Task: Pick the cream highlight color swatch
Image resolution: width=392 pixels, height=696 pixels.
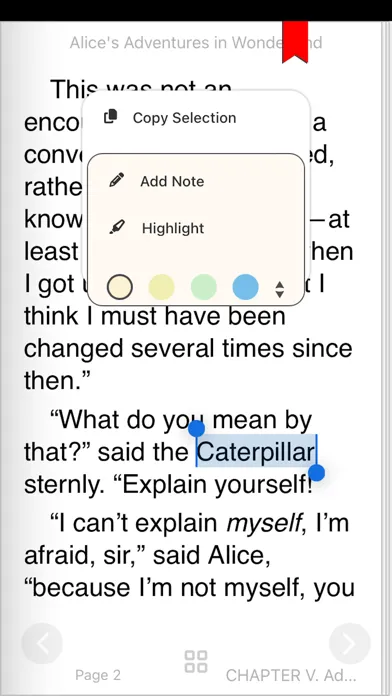Action: coord(120,287)
